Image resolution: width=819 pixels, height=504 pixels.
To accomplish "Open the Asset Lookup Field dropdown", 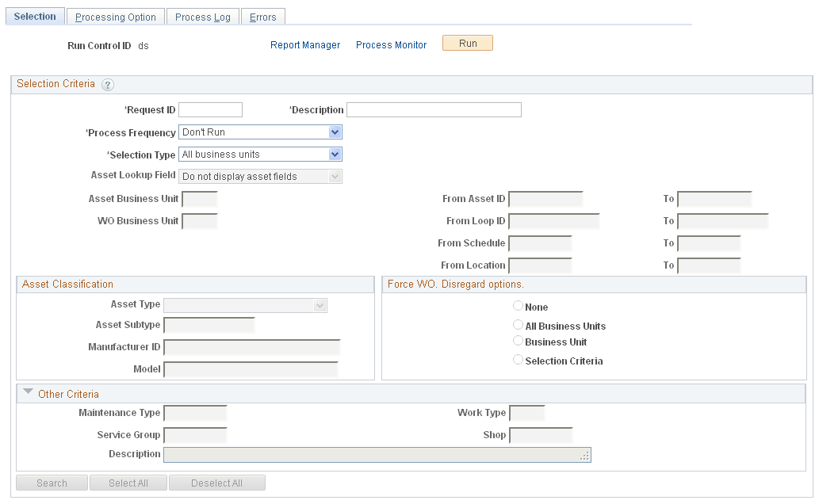I will (335, 176).
